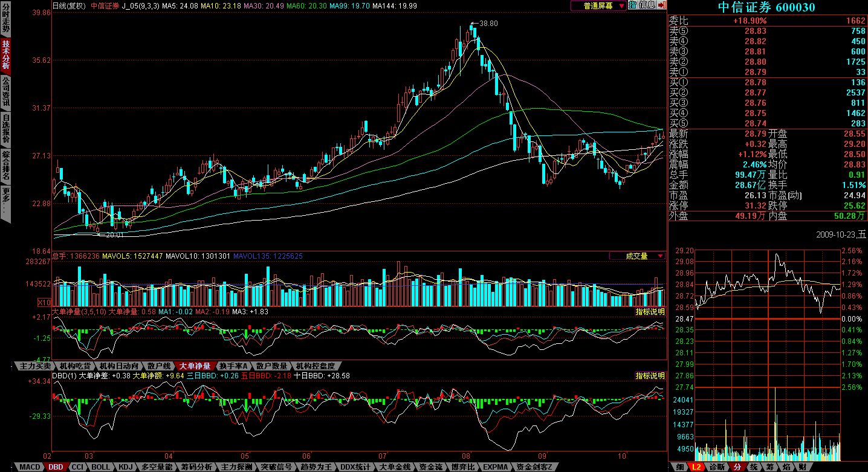This screenshot has height=472, width=868.
Task: Switch to the MACD indicator tab
Action: [x=30, y=467]
